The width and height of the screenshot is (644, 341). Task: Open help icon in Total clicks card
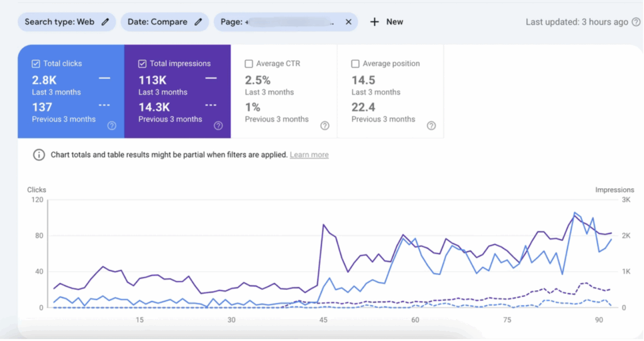[111, 126]
